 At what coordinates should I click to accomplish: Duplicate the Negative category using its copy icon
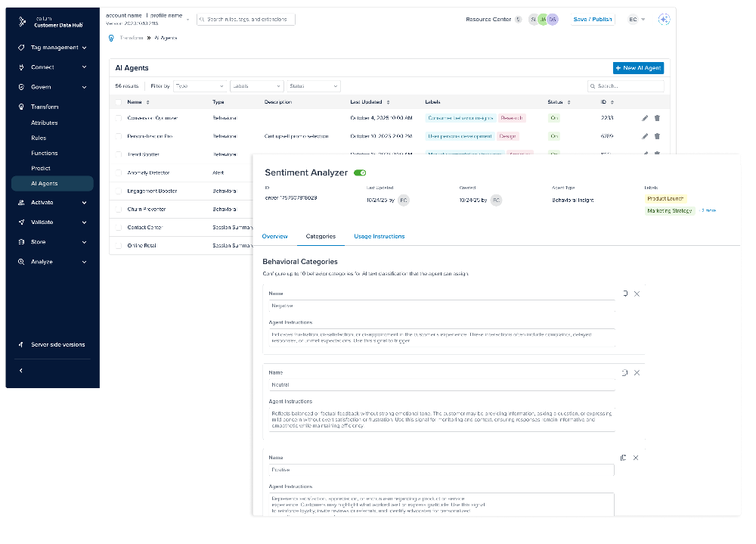click(x=624, y=293)
